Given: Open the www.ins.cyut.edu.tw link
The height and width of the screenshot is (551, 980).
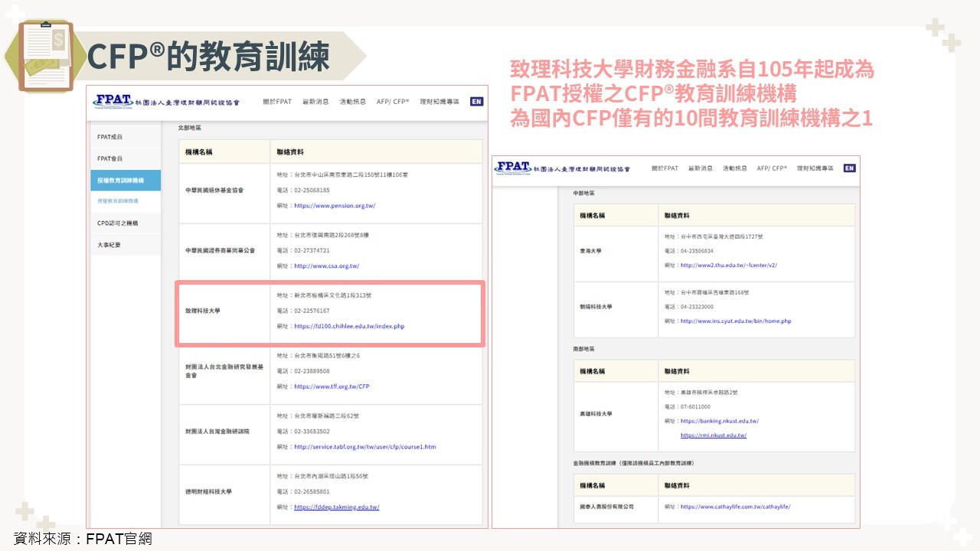Looking at the screenshot, I should [x=736, y=321].
